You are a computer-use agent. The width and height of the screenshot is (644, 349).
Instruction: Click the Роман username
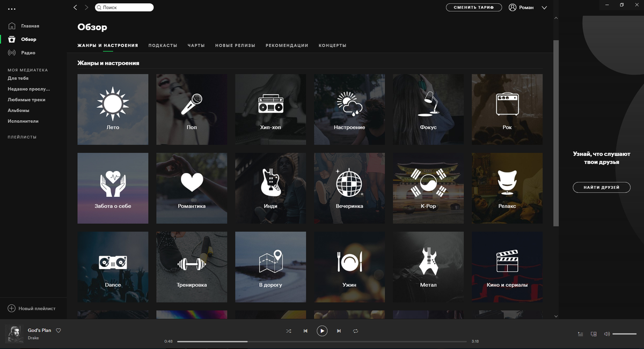coord(526,8)
